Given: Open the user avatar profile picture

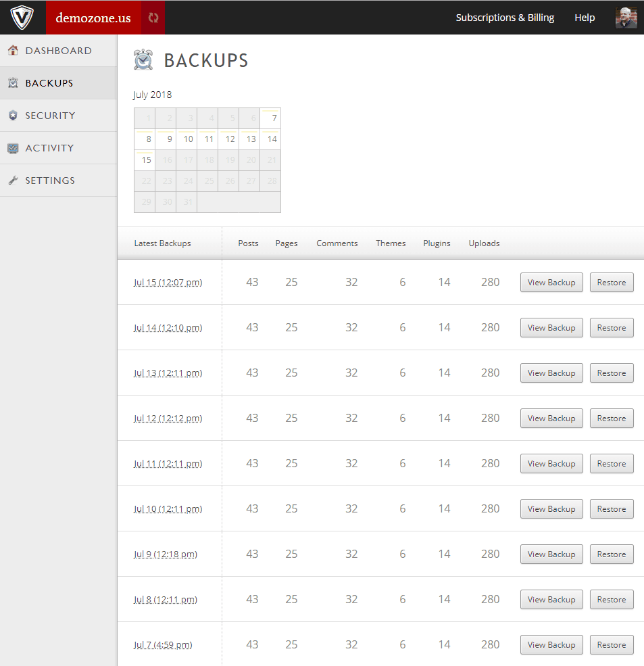Looking at the screenshot, I should pos(626,18).
